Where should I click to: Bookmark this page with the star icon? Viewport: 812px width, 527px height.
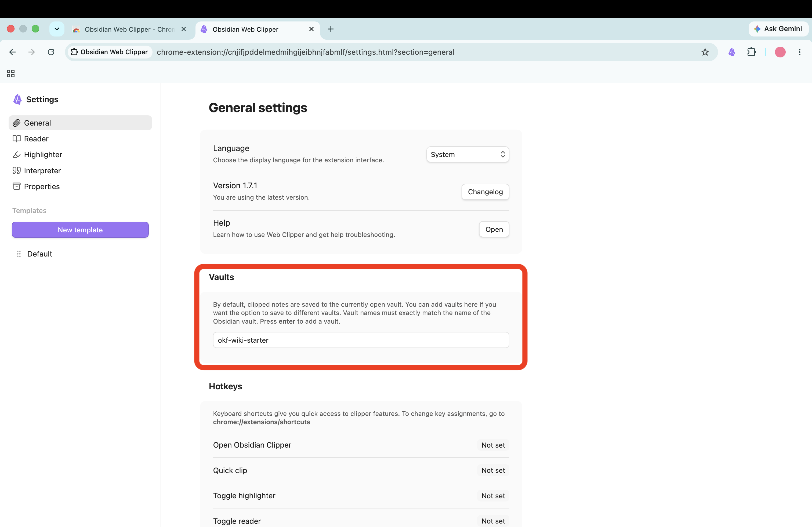705,52
